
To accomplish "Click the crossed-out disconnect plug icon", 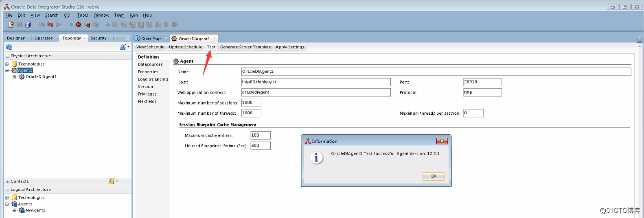I will pos(50,24).
